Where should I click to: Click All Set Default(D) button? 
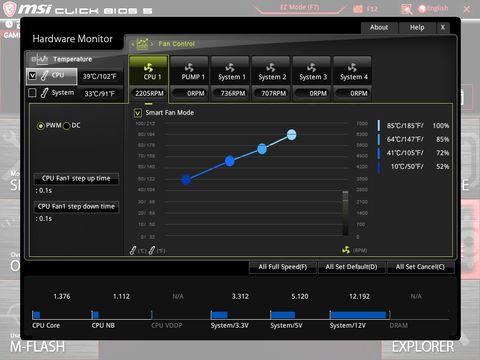351,267
